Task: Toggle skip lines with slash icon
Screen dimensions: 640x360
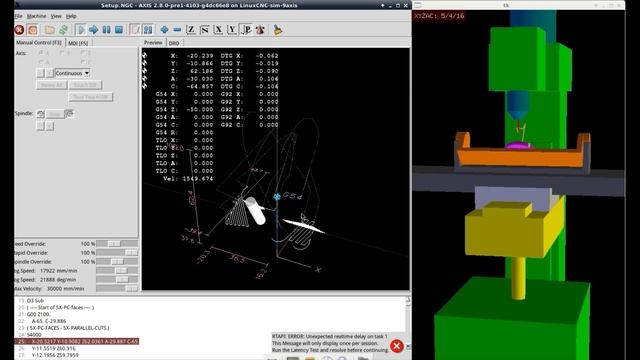Action: pos(134,30)
